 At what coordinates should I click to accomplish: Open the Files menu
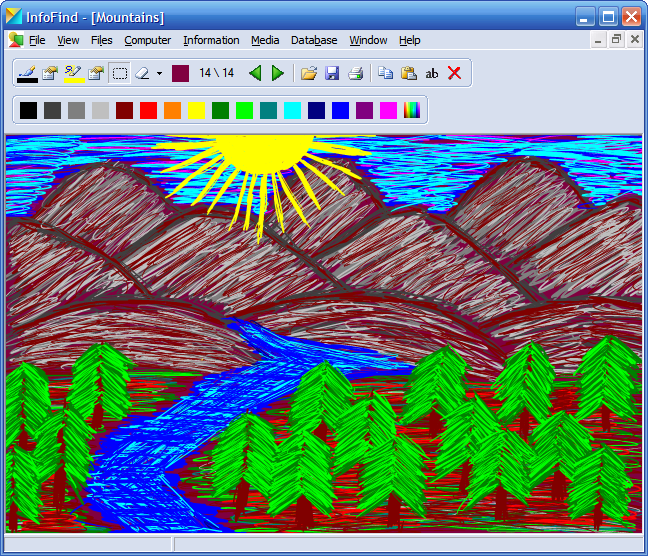[102, 40]
